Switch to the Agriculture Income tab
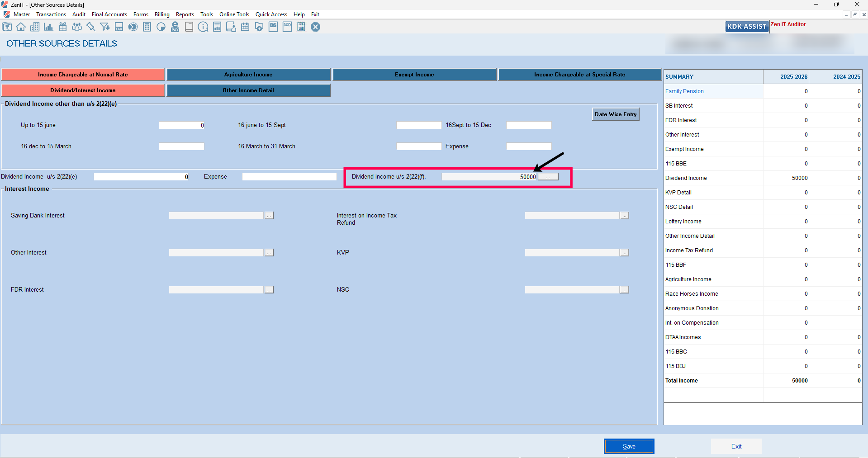Viewport: 868px width, 458px height. coord(248,75)
